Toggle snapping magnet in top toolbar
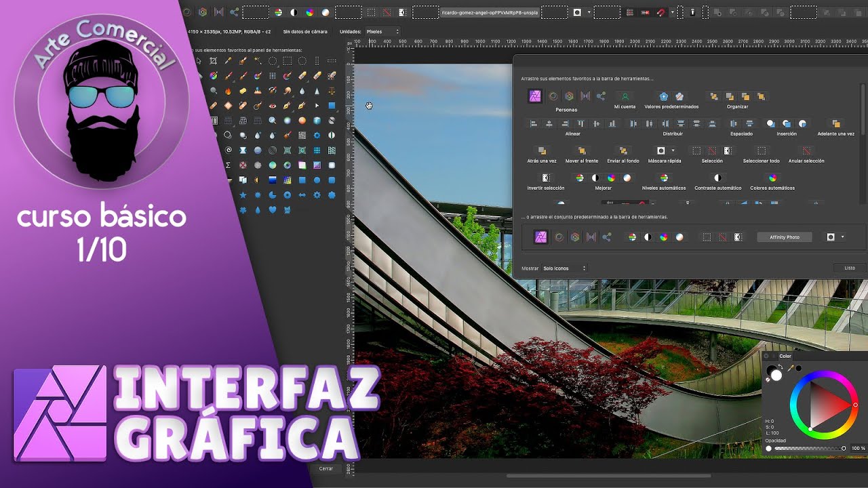The image size is (868, 488). (661, 12)
